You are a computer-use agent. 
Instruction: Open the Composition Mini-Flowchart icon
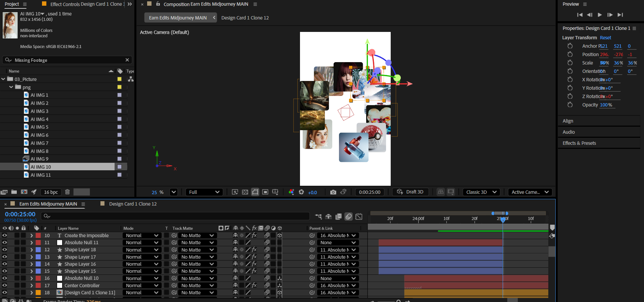click(318, 217)
